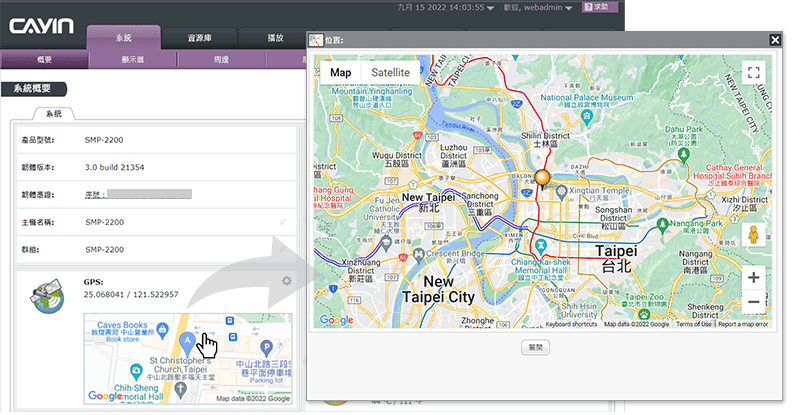
Task: Zoom out on the map with minus
Action: coord(754,301)
